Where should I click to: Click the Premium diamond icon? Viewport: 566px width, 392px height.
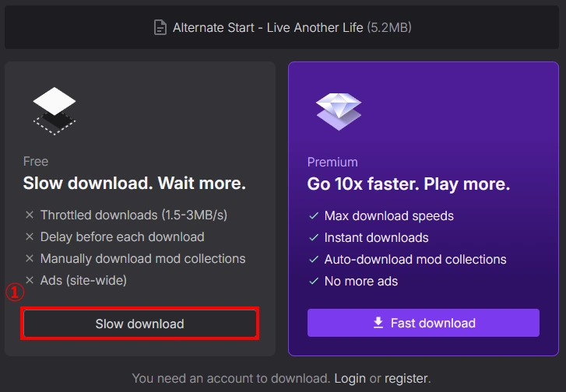(339, 110)
